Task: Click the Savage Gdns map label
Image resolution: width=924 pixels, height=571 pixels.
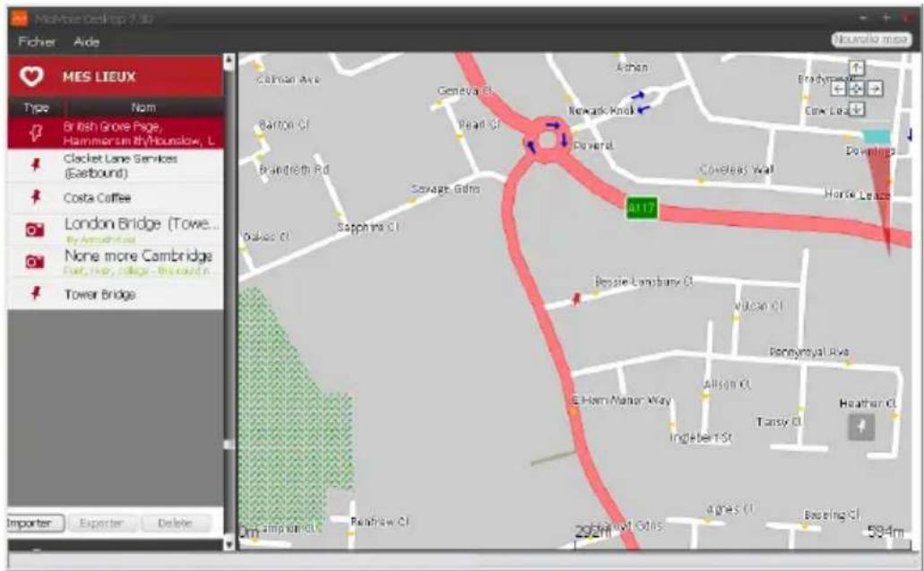Action: coord(445,189)
